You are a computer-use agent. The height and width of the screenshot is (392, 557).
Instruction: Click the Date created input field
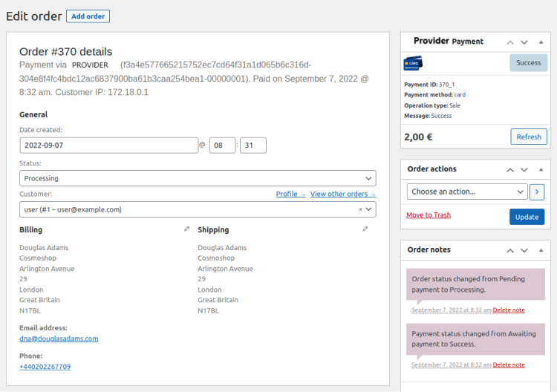tap(108, 146)
